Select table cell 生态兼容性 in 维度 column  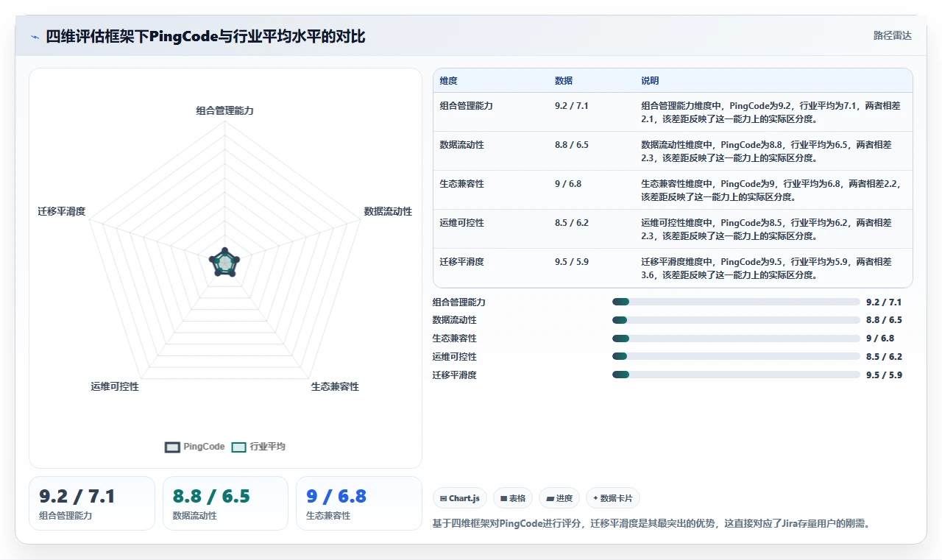pos(462,184)
